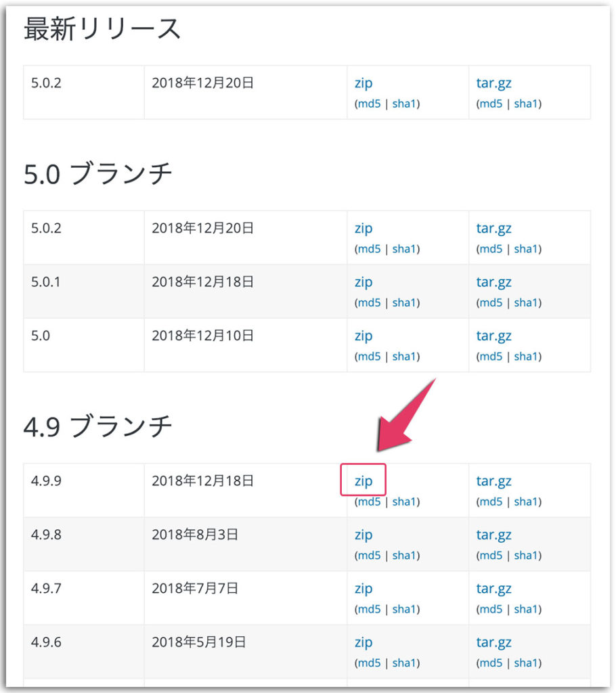The height and width of the screenshot is (693, 616).
Task: Download the zip for version 5.0.1
Action: tap(363, 282)
